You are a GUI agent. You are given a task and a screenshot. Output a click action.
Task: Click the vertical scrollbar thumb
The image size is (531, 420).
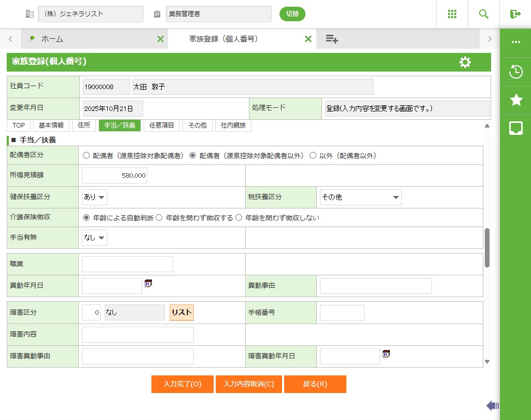(x=487, y=248)
